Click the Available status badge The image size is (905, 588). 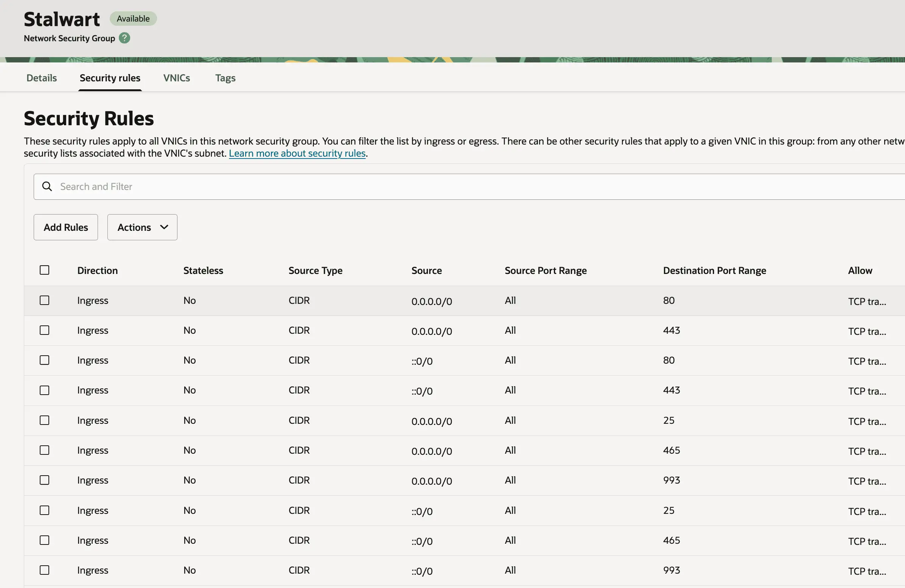click(133, 19)
